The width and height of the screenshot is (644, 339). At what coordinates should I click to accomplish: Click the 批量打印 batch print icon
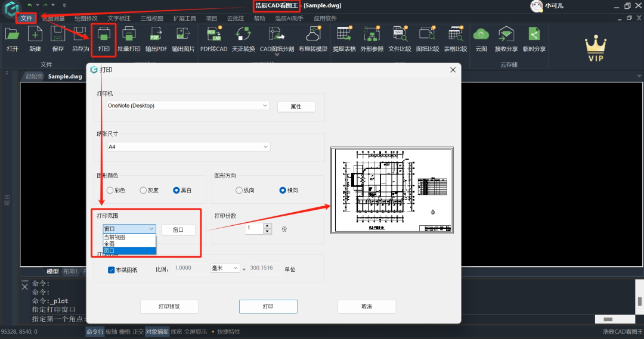(x=129, y=35)
